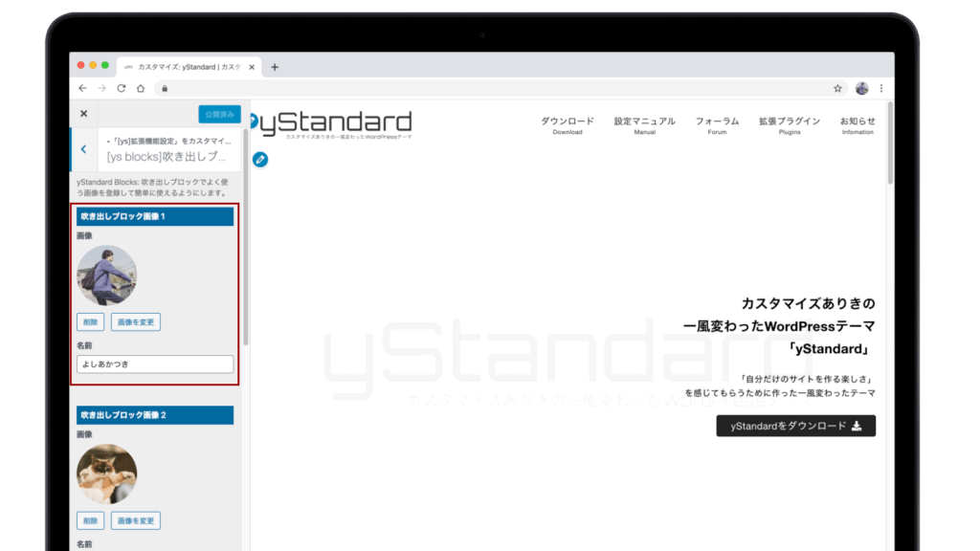Open the お知らせ Information menu item
This screenshot has width=980, height=551.
(857, 125)
